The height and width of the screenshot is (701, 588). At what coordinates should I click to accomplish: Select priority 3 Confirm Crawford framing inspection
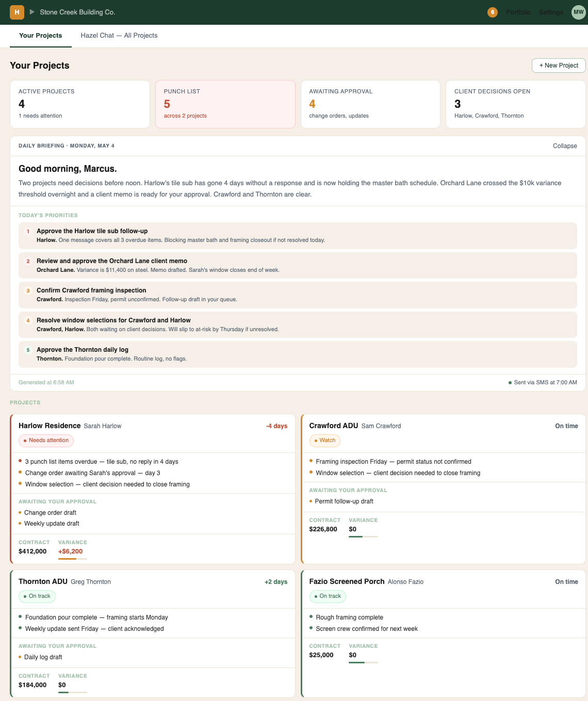coord(298,295)
